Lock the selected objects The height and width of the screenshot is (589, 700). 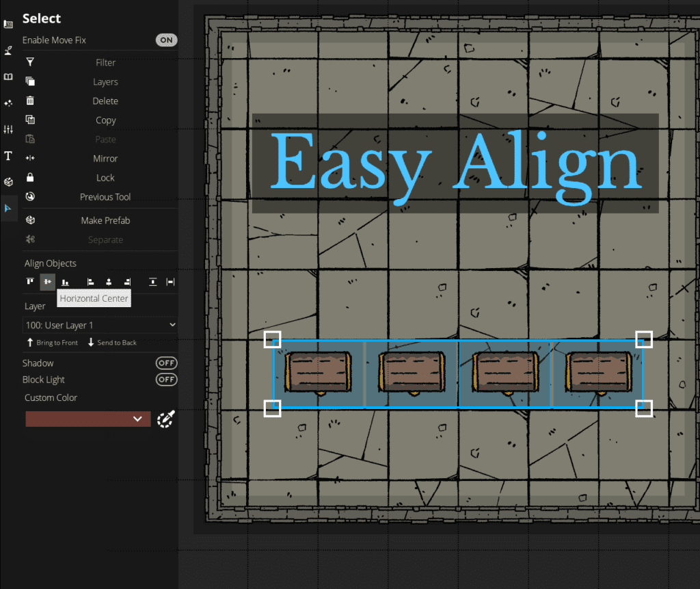click(x=100, y=178)
